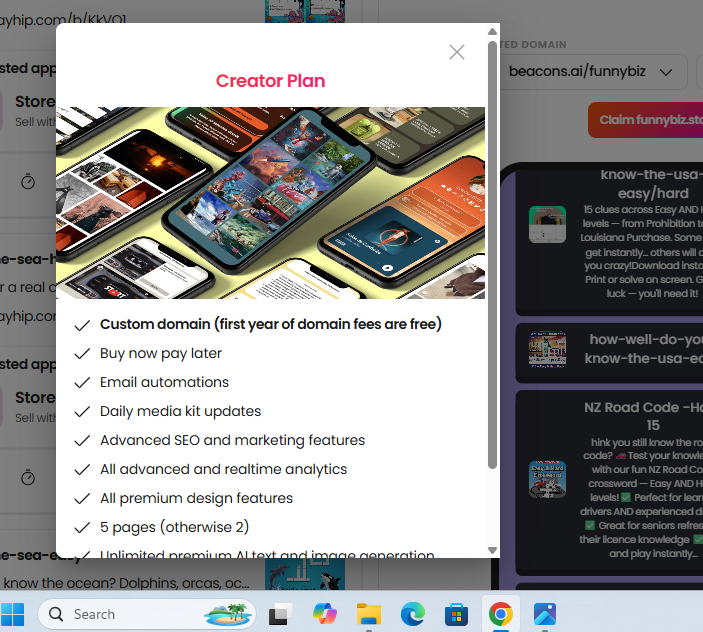Open Microsoft Edge from the taskbar
This screenshot has width=703, height=632.
point(412,614)
